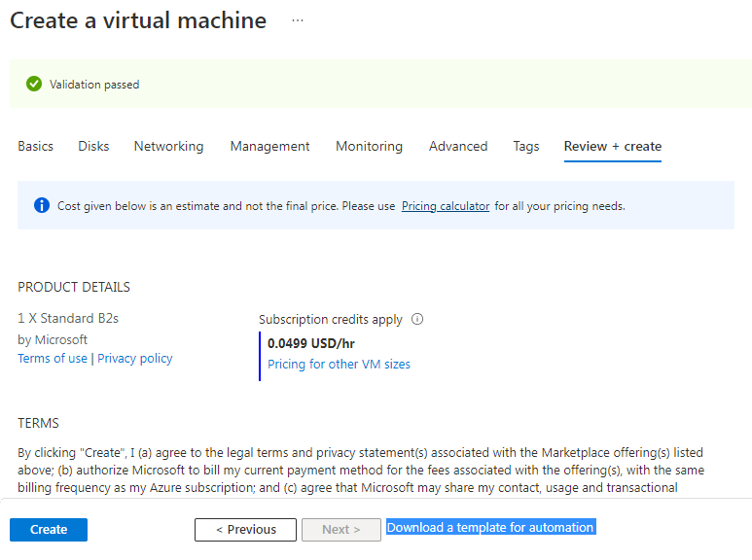Open the Terms of use link
This screenshot has height=560, width=752.
(53, 359)
